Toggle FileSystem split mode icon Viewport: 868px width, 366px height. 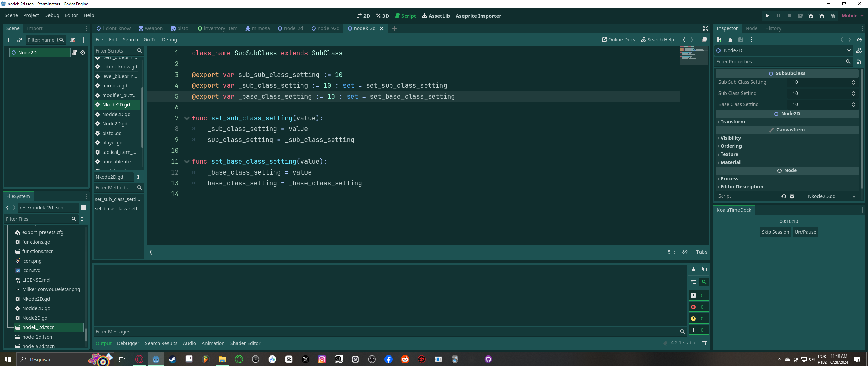click(x=83, y=208)
